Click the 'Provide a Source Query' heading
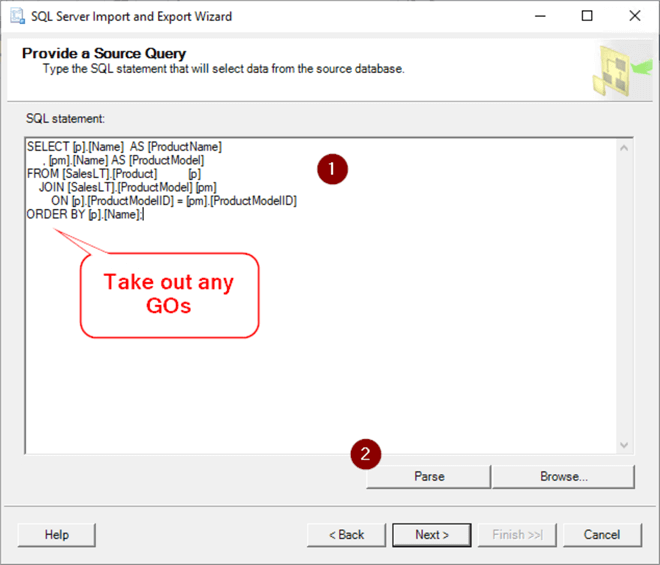Image resolution: width=660 pixels, height=565 pixels. coord(104,53)
